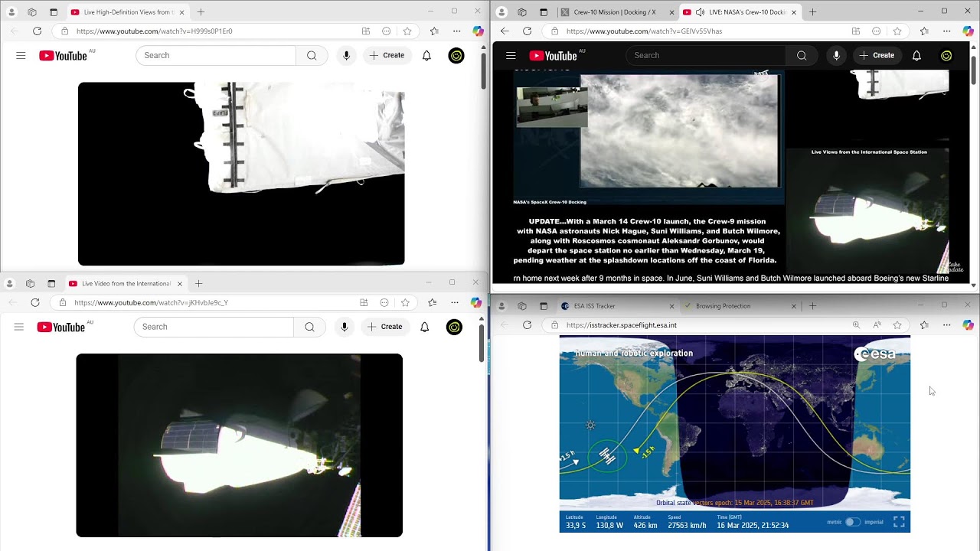Click YouTube logo in dark top-right window
Image resolution: width=980 pixels, height=551 pixels.
coord(553,56)
